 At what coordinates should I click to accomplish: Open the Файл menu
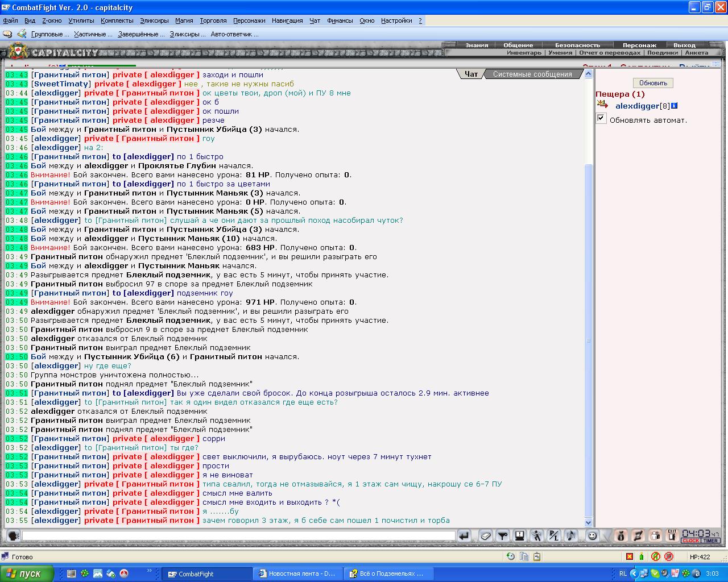(x=10, y=20)
